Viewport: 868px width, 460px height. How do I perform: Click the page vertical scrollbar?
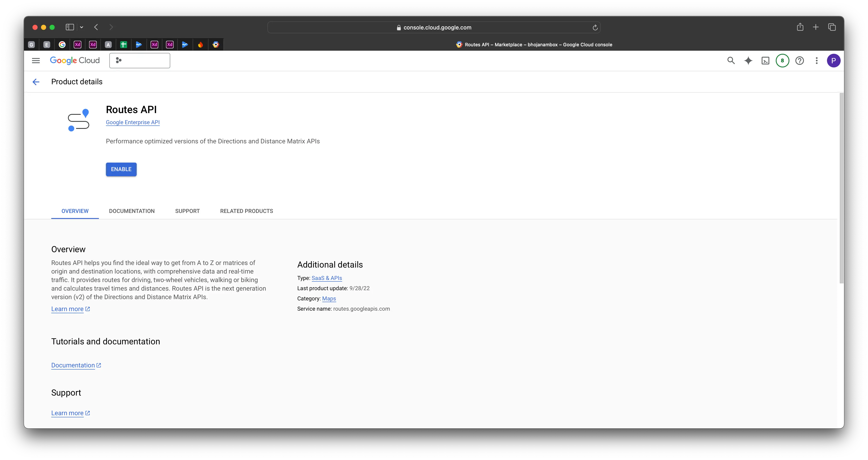pos(841,188)
